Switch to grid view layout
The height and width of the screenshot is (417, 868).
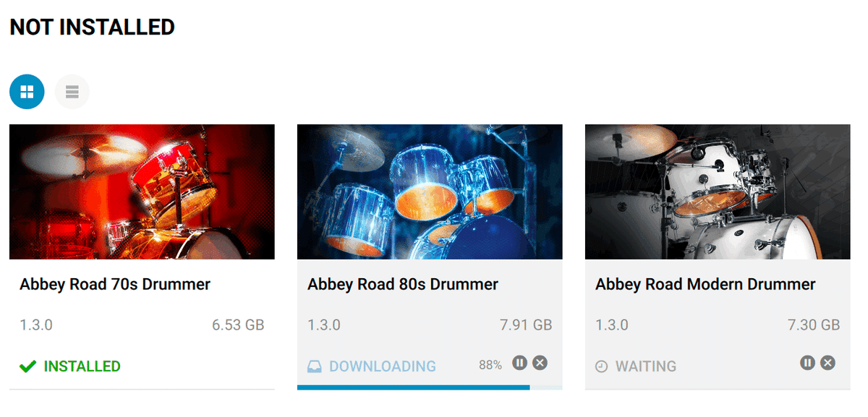27,92
